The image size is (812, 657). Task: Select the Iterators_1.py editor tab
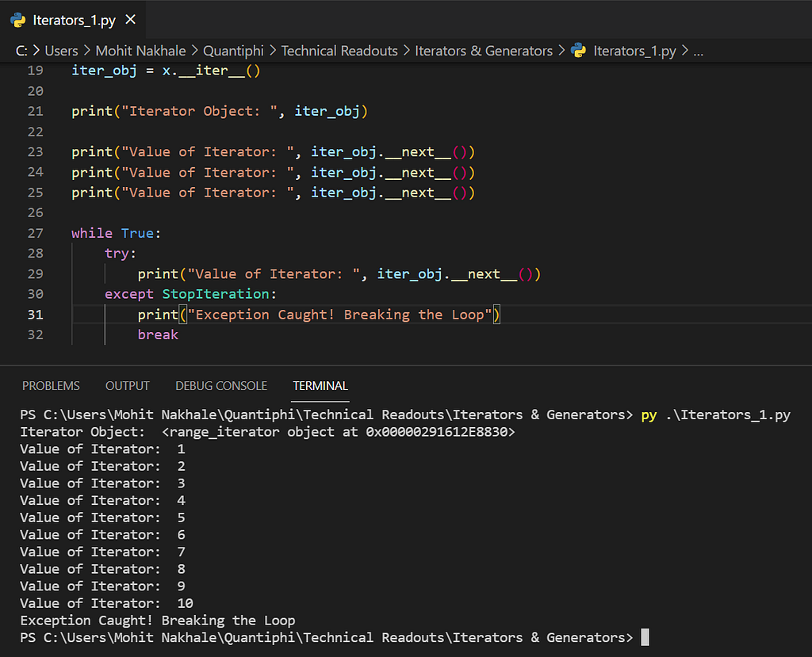click(x=72, y=20)
